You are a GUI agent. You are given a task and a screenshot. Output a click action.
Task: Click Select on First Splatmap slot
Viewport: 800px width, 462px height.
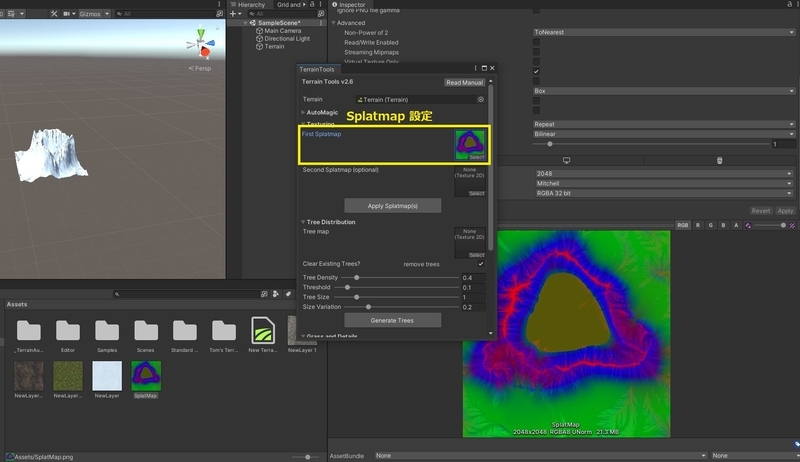point(477,158)
